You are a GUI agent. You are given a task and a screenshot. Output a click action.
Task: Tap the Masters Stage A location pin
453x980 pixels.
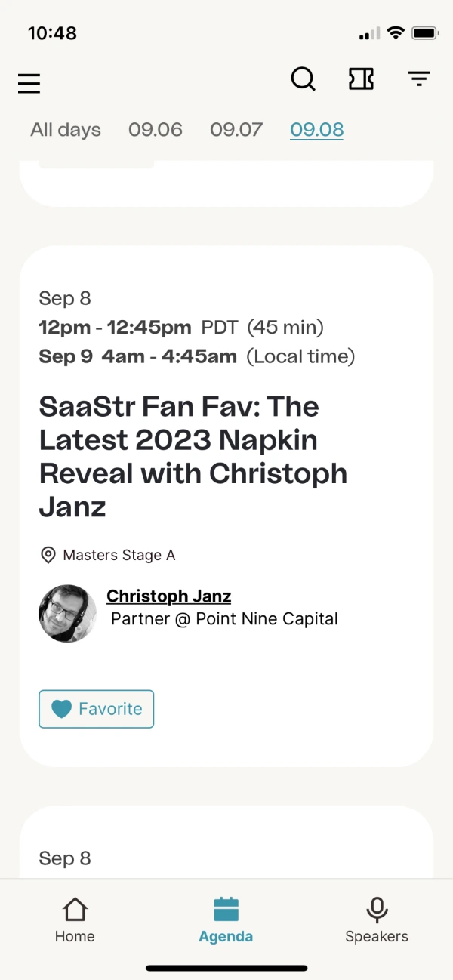click(48, 556)
